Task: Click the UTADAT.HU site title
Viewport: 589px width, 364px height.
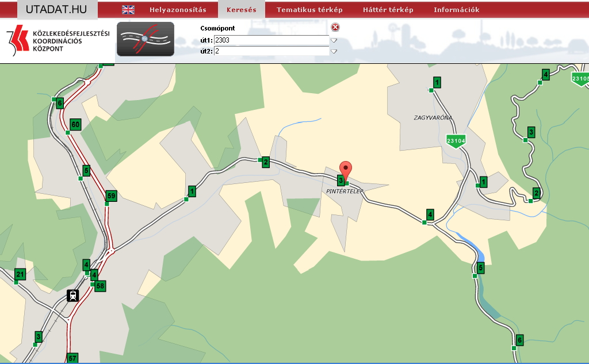Action: pyautogui.click(x=56, y=9)
